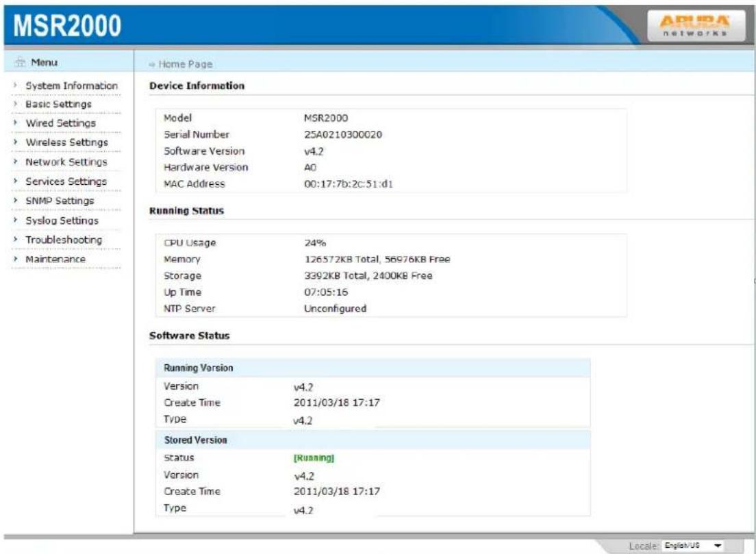The image size is (756, 554).
Task: Click the Hardware Version value A0
Action: (310, 167)
